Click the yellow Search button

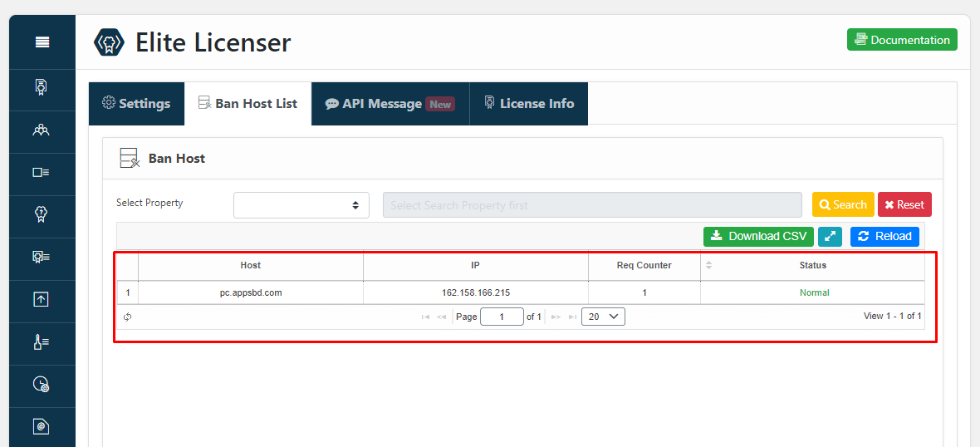[842, 205]
